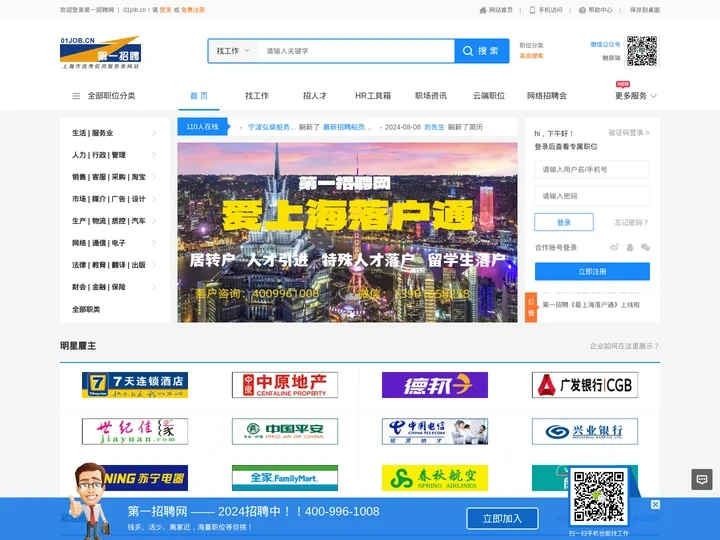
Task: Click the 忘记密码? link
Action: pyautogui.click(x=631, y=223)
